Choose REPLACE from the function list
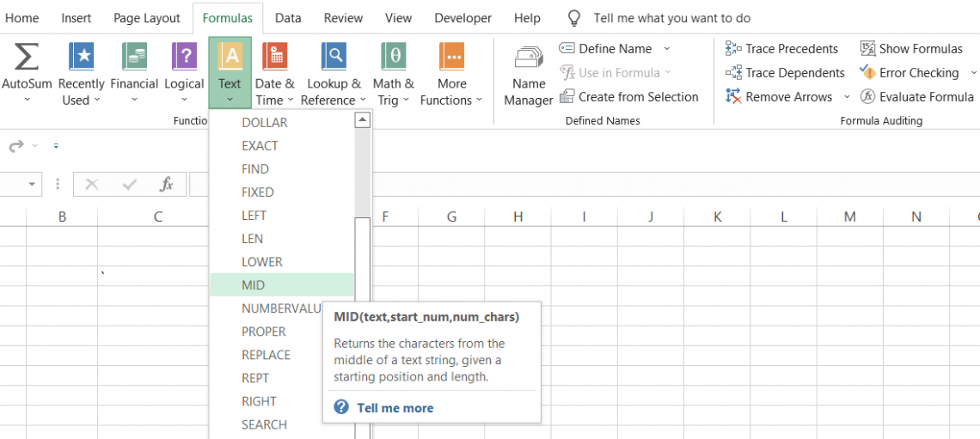The image size is (980, 439). click(x=266, y=355)
